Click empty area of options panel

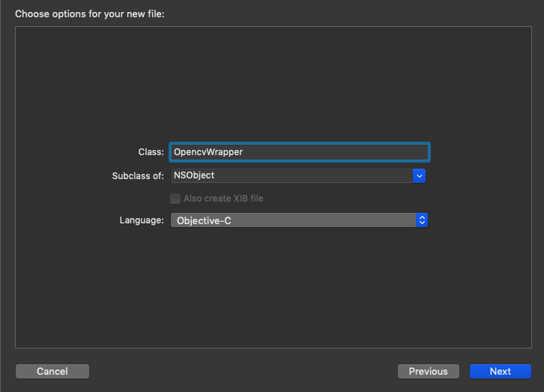[x=273, y=79]
